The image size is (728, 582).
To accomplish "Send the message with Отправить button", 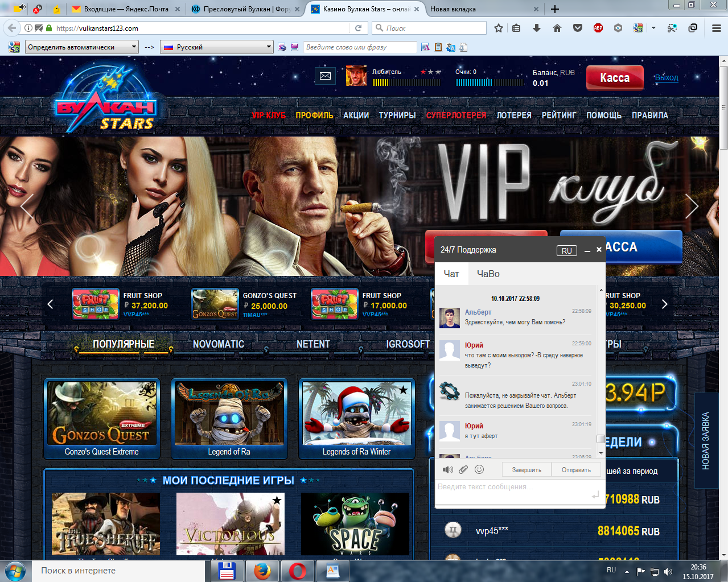I will [576, 470].
